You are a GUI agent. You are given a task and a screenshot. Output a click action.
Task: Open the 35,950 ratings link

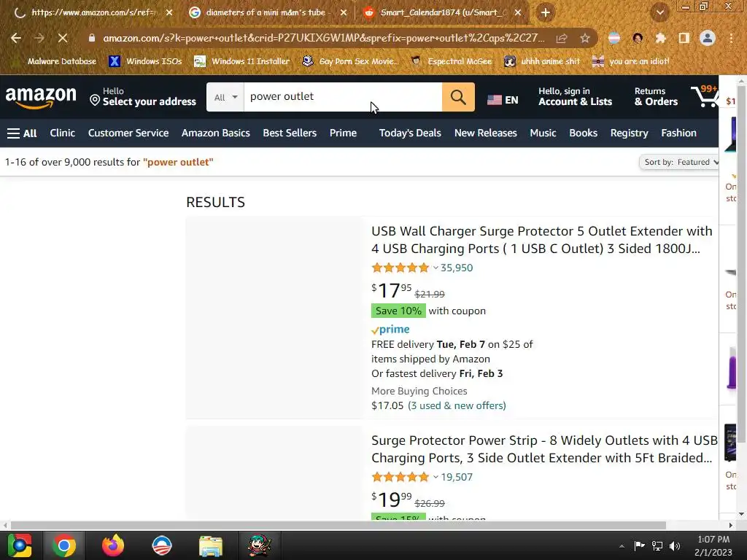[457, 268]
